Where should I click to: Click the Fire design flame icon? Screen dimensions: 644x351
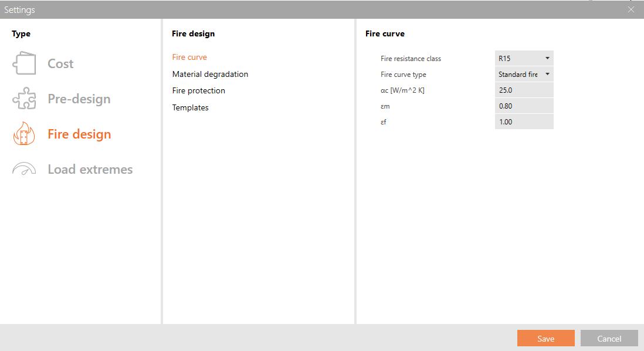click(23, 133)
